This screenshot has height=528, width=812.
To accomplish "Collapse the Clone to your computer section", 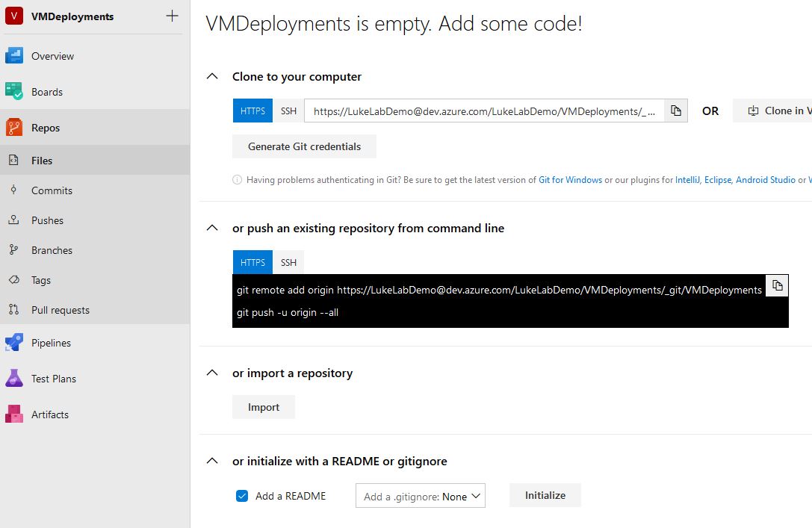I will [212, 76].
